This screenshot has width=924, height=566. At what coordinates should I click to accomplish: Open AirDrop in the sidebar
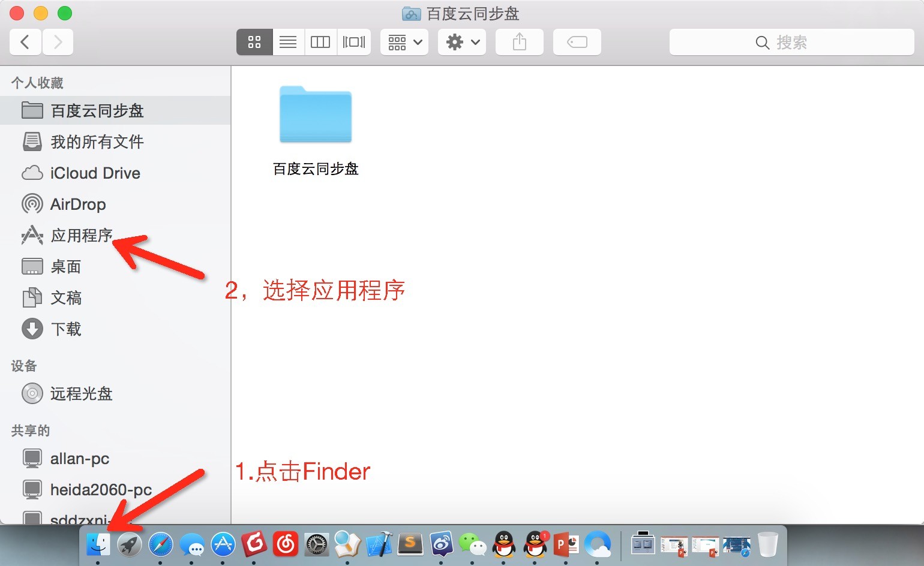(x=115, y=204)
